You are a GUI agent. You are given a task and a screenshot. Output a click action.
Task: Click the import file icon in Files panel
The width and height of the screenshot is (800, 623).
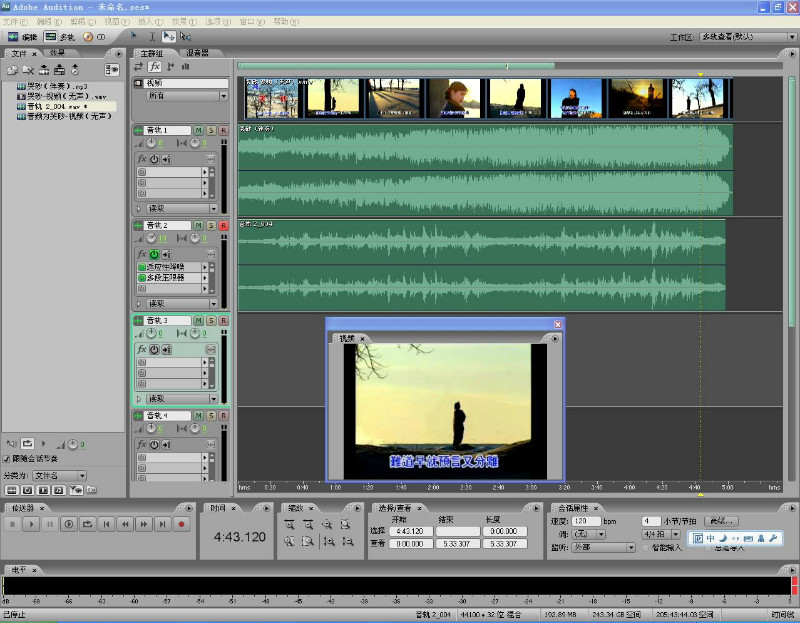(12, 69)
